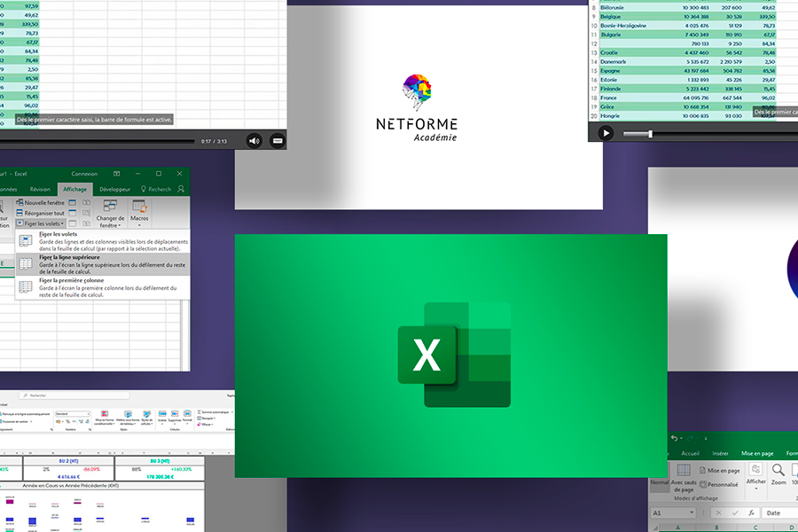Image resolution: width=798 pixels, height=532 pixels.
Task: Click the BU 2 (HT) header cell
Action: point(68,461)
